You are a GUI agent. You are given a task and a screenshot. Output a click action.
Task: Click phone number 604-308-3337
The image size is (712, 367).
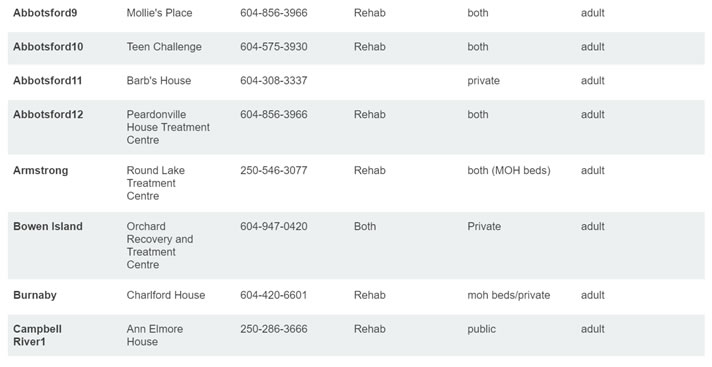274,81
